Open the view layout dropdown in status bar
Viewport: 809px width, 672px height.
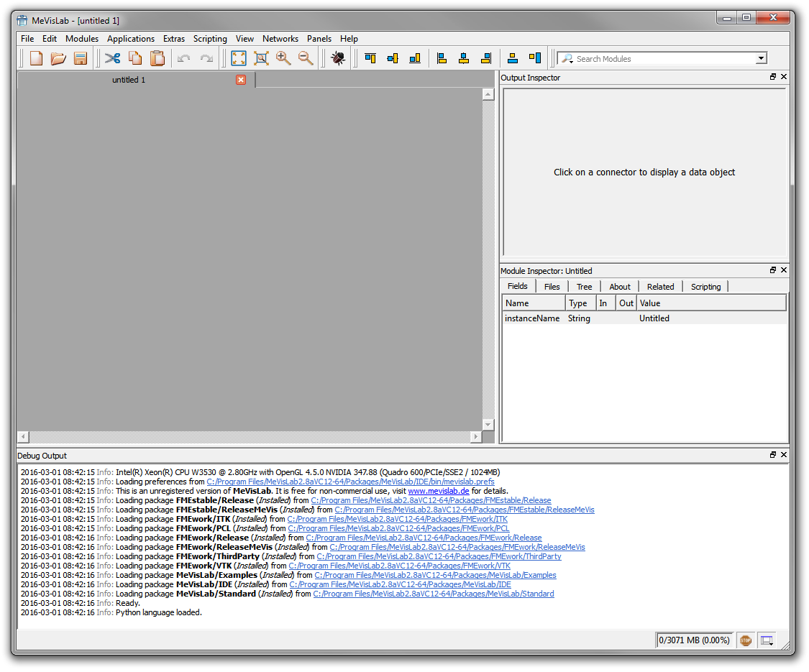pos(767,640)
